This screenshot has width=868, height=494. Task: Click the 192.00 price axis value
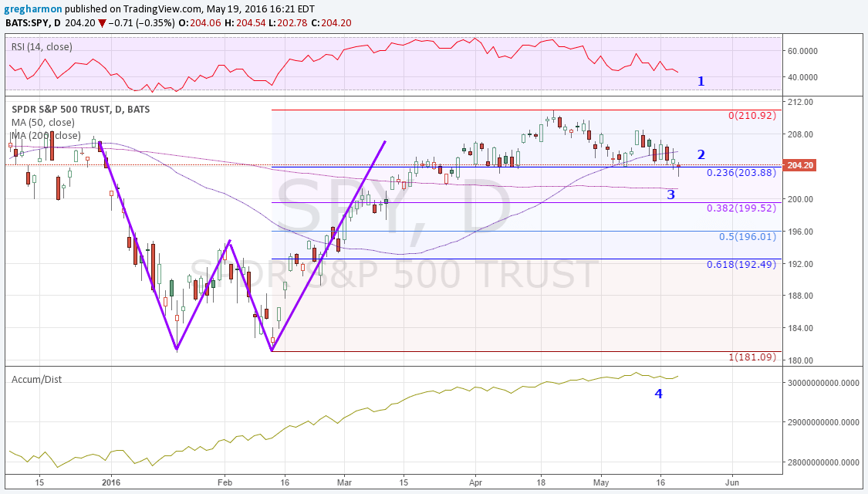(800, 264)
